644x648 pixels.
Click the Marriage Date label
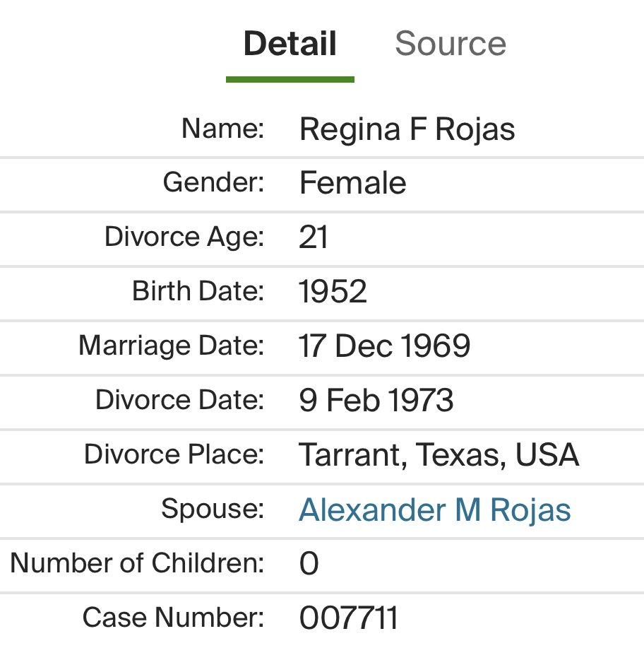171,346
